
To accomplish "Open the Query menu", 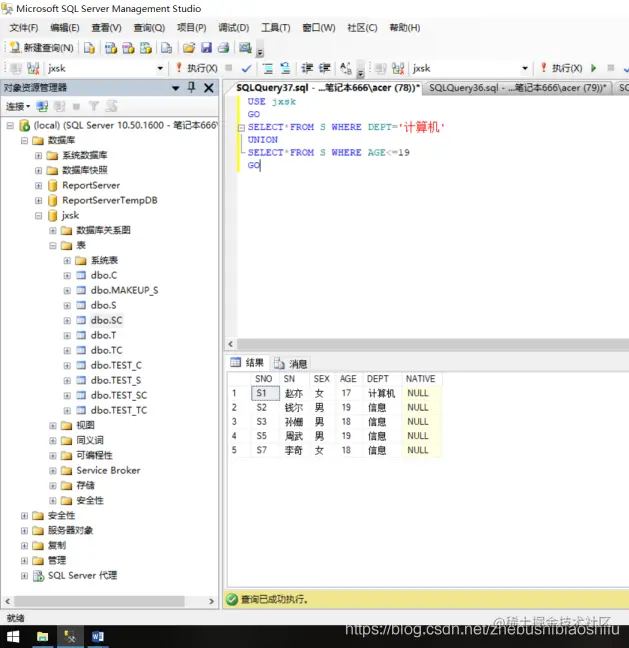I will [x=149, y=28].
